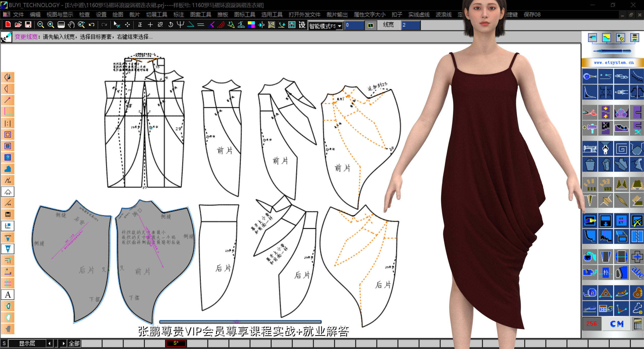644x349 pixels.
Task: Click the undo arrow icon
Action: (x=92, y=25)
